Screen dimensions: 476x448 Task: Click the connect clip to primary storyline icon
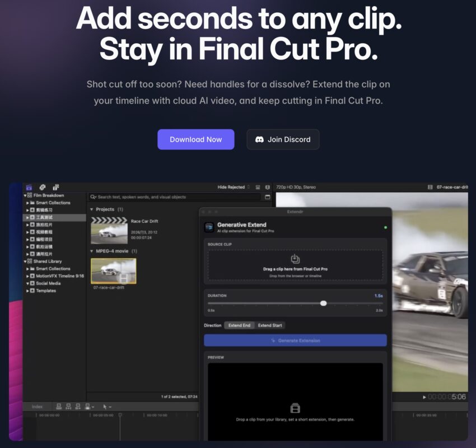[x=59, y=407]
